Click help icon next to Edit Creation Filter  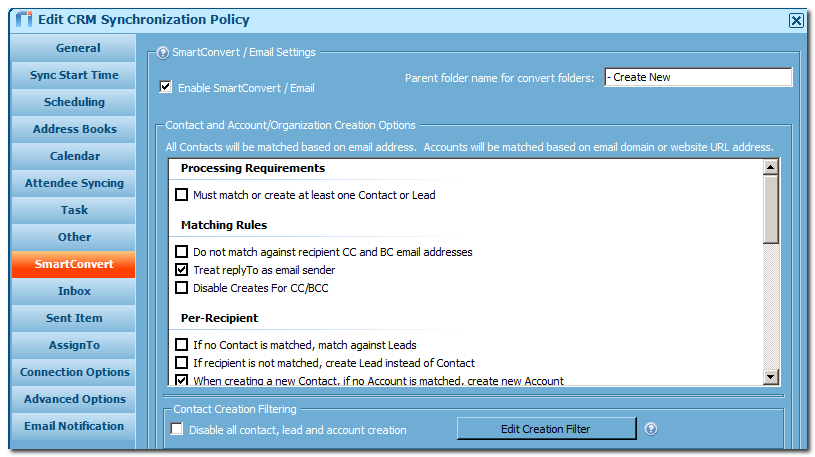651,429
